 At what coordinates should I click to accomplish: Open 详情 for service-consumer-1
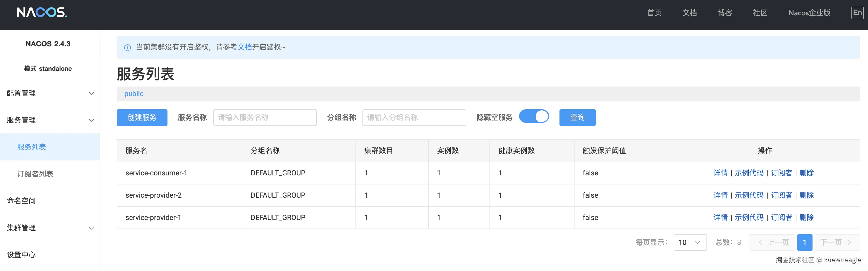(721, 173)
